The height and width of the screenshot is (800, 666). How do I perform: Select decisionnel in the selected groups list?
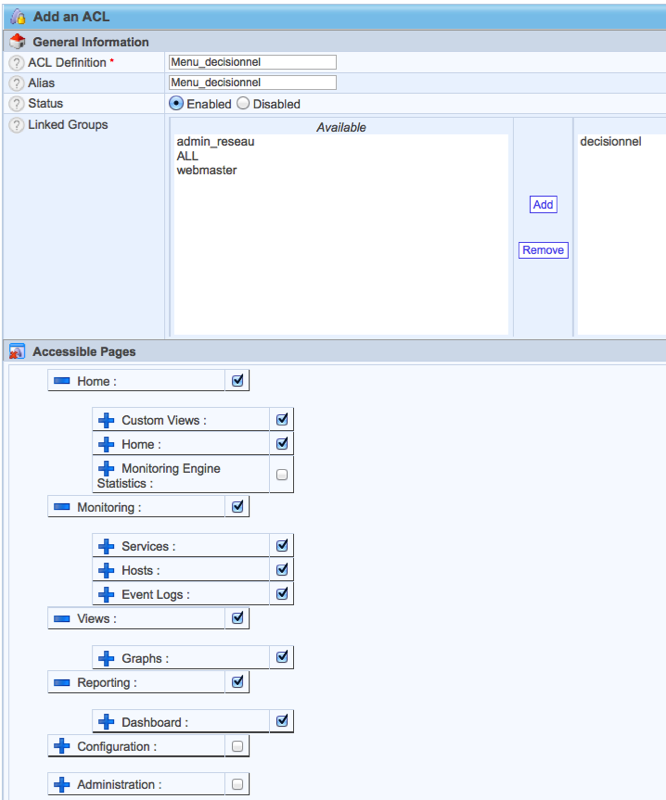[x=610, y=142]
